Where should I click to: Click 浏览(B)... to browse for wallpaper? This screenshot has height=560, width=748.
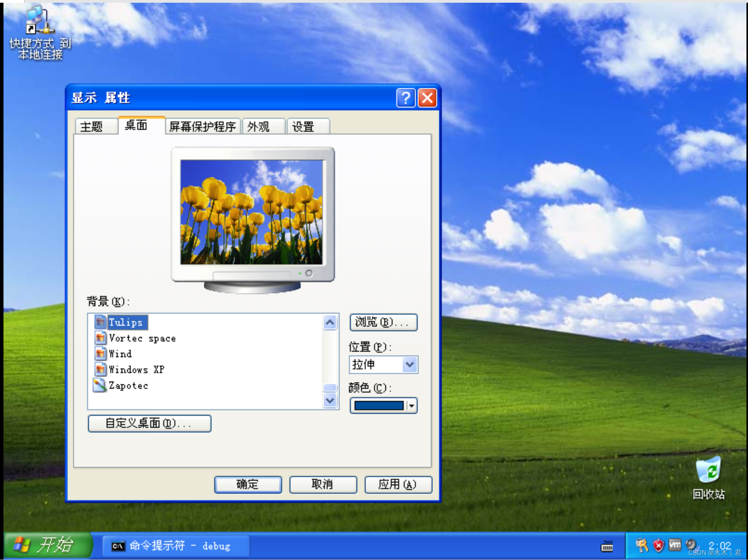click(x=384, y=322)
